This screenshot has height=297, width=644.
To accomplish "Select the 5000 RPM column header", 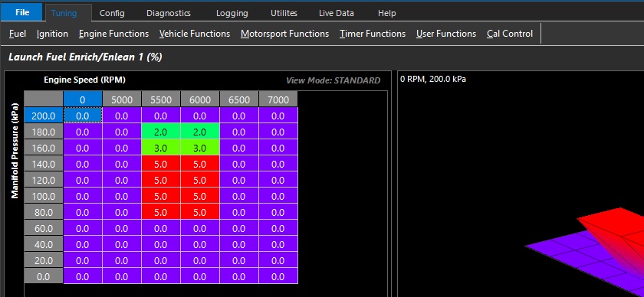I will tap(122, 100).
